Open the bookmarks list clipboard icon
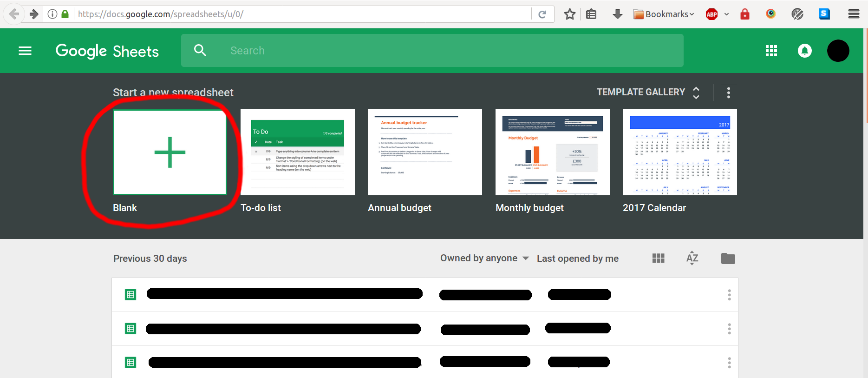868x378 pixels. click(591, 14)
